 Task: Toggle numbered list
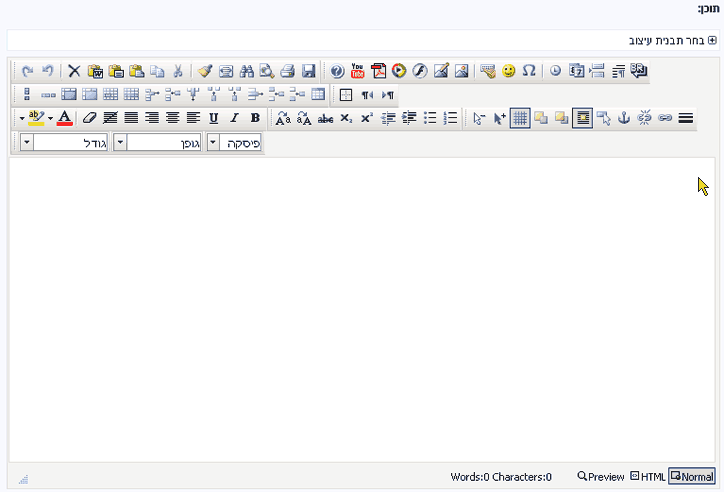pos(450,118)
